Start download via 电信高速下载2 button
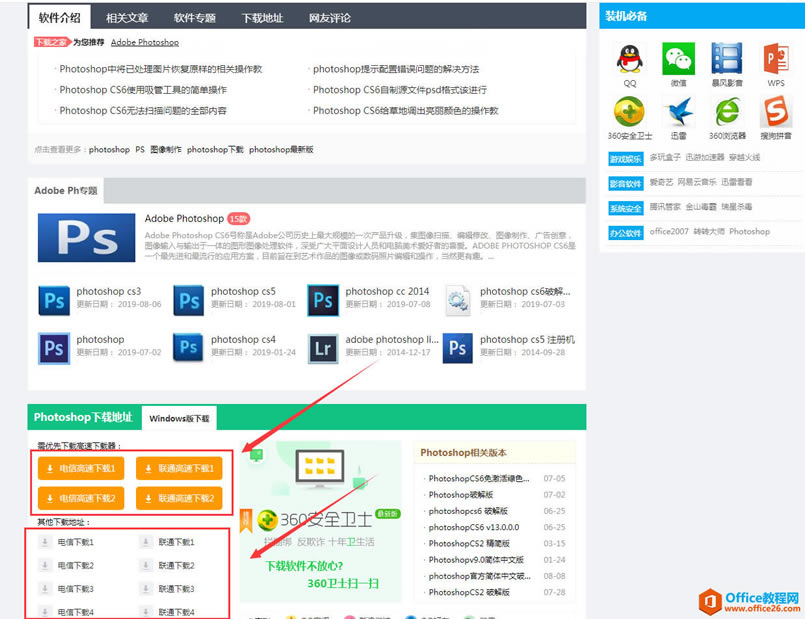 point(81,498)
